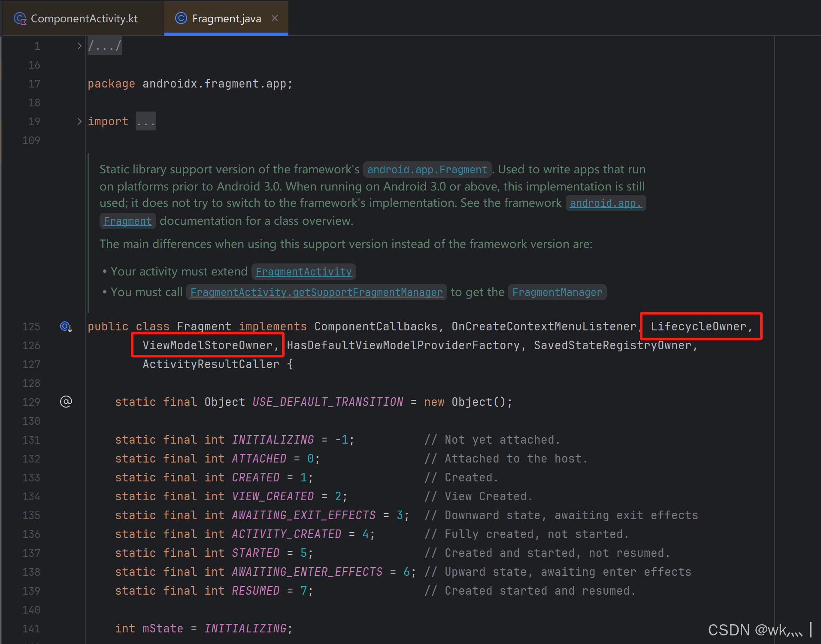821x644 pixels.
Task: Click the blue Java class icon on Fragment.java tab
Action: coord(181,18)
